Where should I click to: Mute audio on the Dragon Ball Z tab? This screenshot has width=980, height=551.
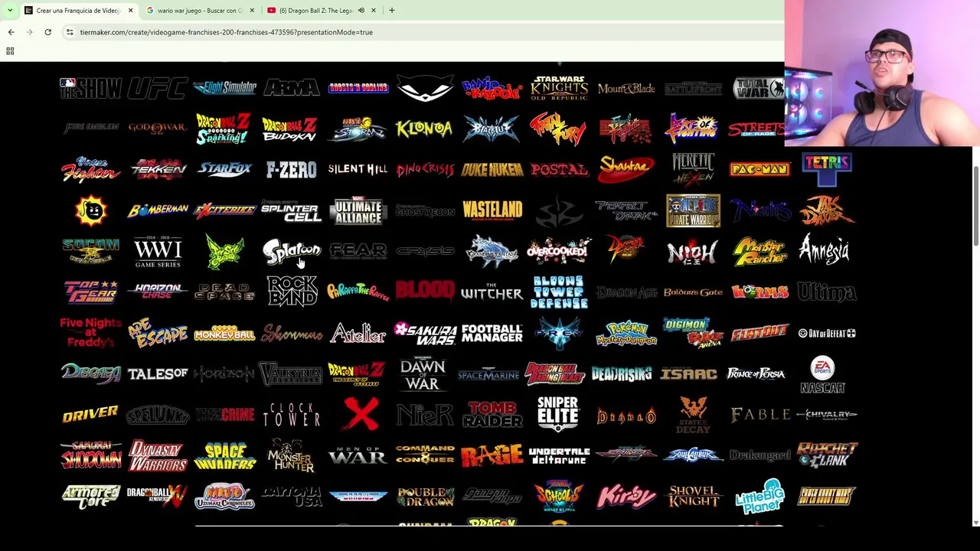[x=361, y=11]
